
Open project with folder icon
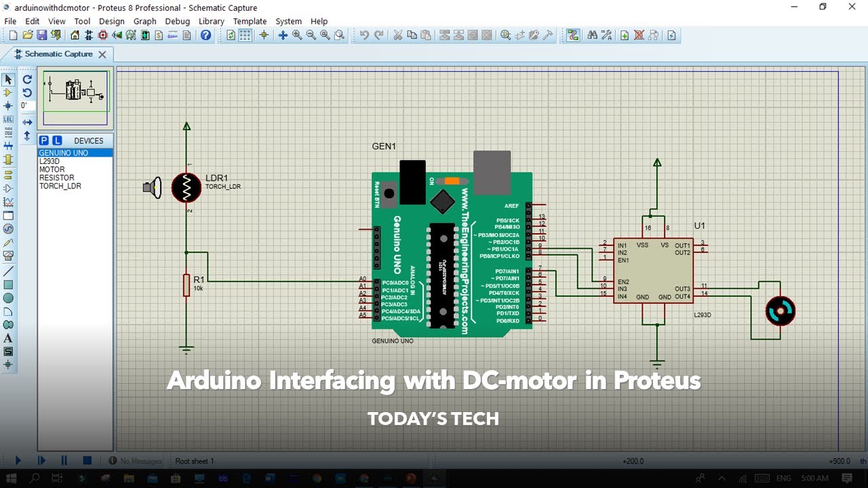click(28, 35)
